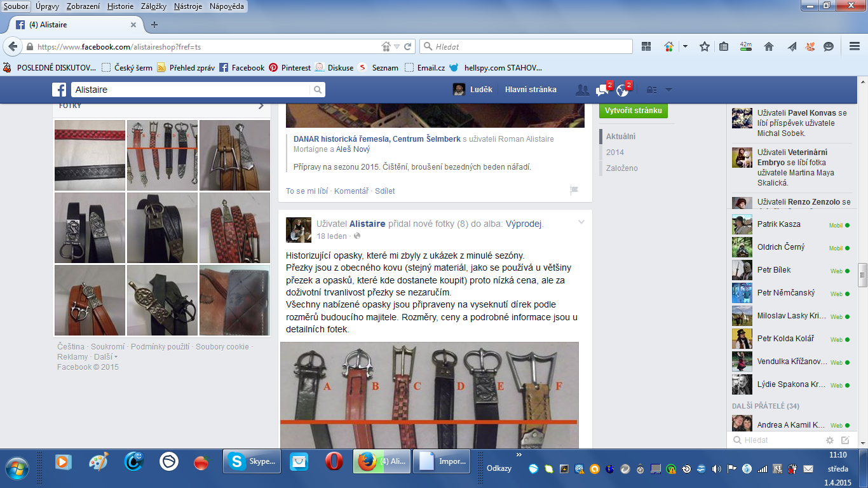Viewport: 868px width, 488px height.
Task: Expand the Facebook account dropdown arrow
Action: [668, 90]
